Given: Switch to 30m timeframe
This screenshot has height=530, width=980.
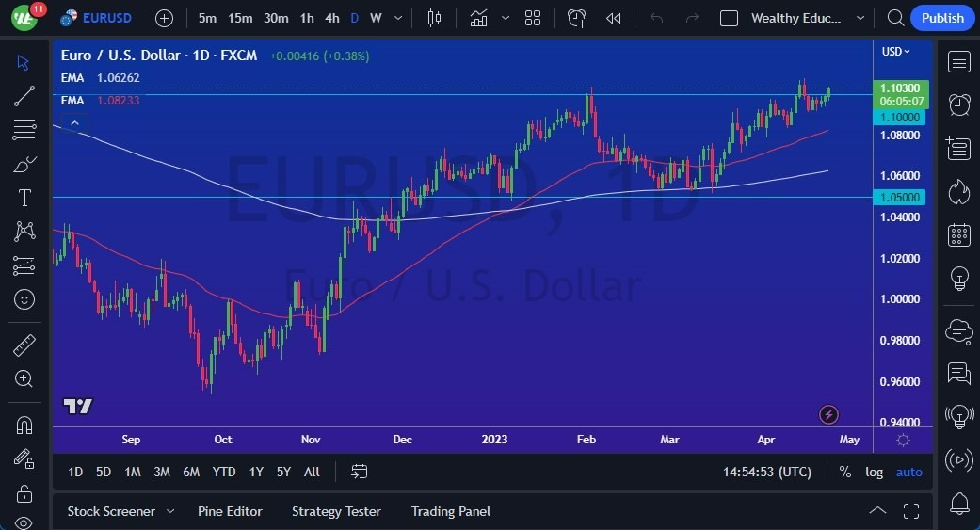Looking at the screenshot, I should click(x=276, y=18).
